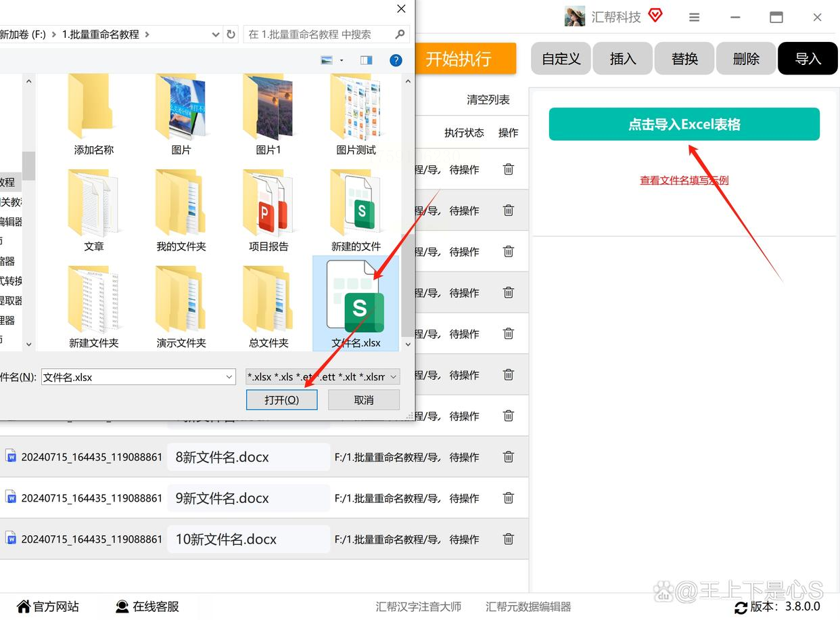Click the help question mark icon
The height and width of the screenshot is (620, 840).
click(396, 60)
